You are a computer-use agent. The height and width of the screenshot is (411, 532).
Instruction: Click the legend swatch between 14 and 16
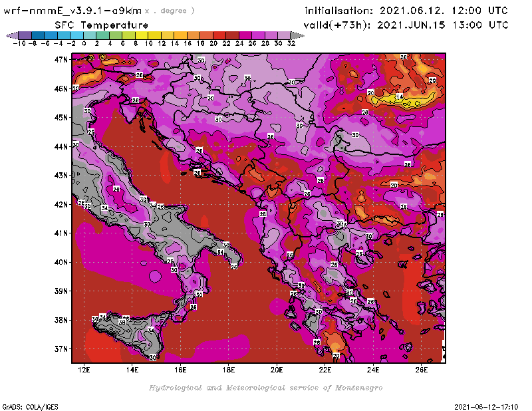click(180, 35)
